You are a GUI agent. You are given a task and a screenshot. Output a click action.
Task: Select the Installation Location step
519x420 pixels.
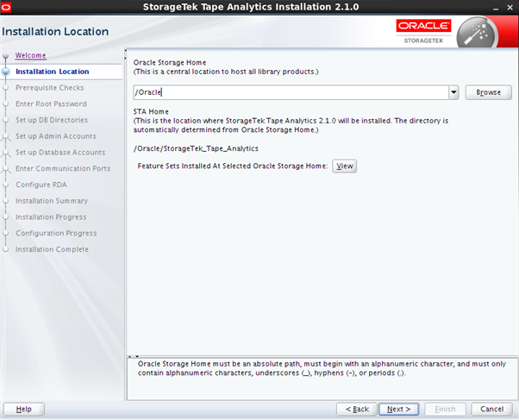(x=53, y=72)
